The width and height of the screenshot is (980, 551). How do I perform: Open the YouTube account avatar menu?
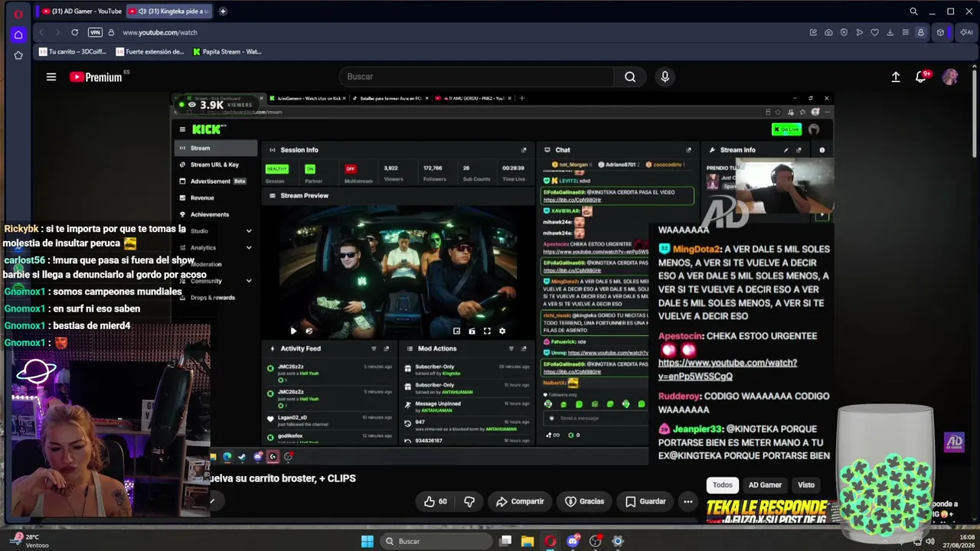pos(950,77)
